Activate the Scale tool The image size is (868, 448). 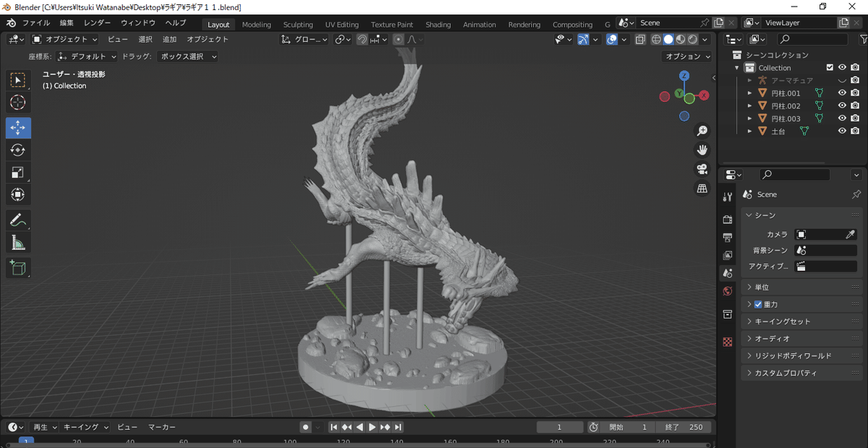tap(18, 172)
